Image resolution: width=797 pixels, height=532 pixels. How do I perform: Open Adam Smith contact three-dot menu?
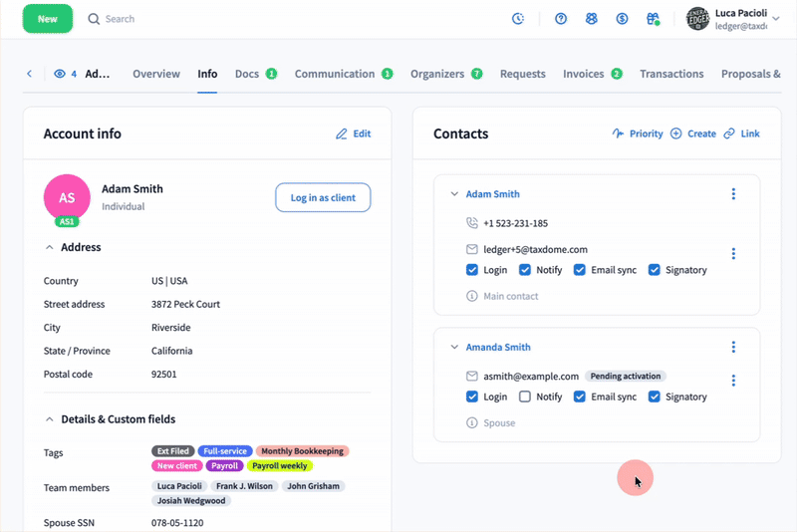click(733, 194)
